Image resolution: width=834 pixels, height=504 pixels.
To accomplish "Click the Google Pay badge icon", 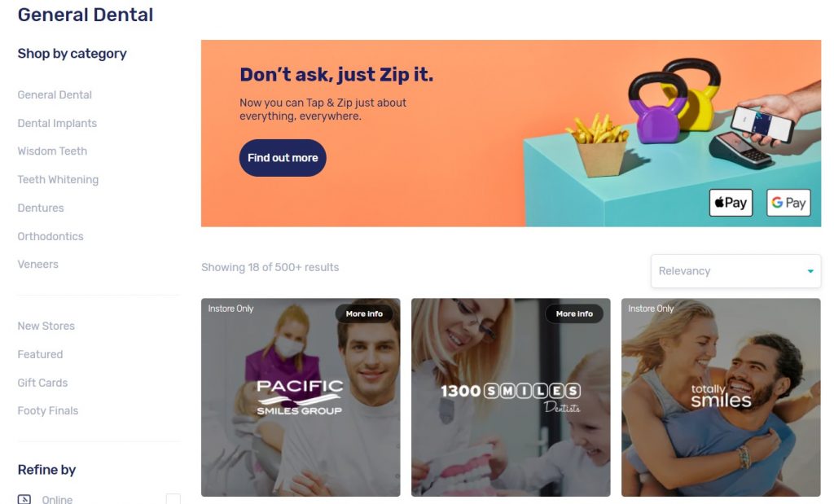I will pos(788,203).
